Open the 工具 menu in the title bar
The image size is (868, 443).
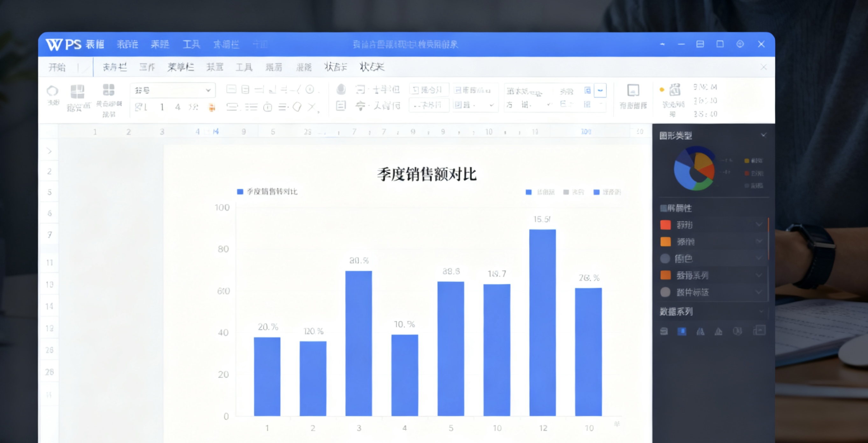[191, 44]
